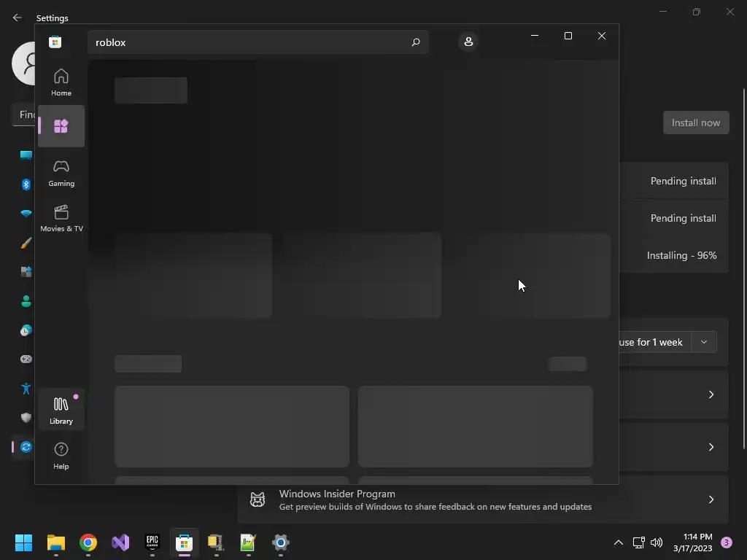
Task: Open Movies & TV section in Store
Action: (61, 218)
